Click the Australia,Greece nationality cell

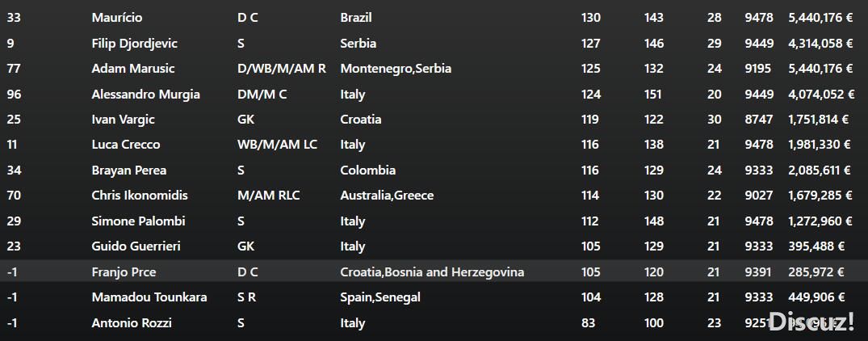click(387, 196)
